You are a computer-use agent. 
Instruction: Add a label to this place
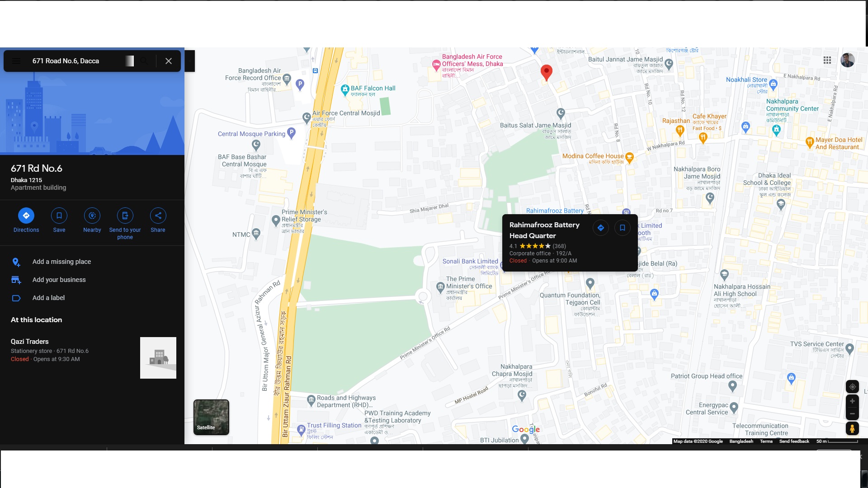(x=92, y=298)
